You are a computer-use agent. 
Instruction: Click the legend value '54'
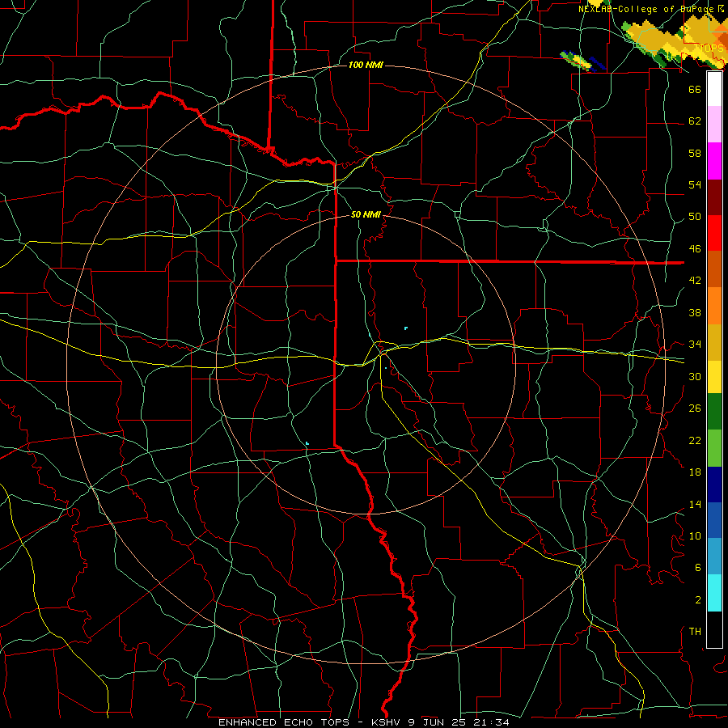point(695,184)
